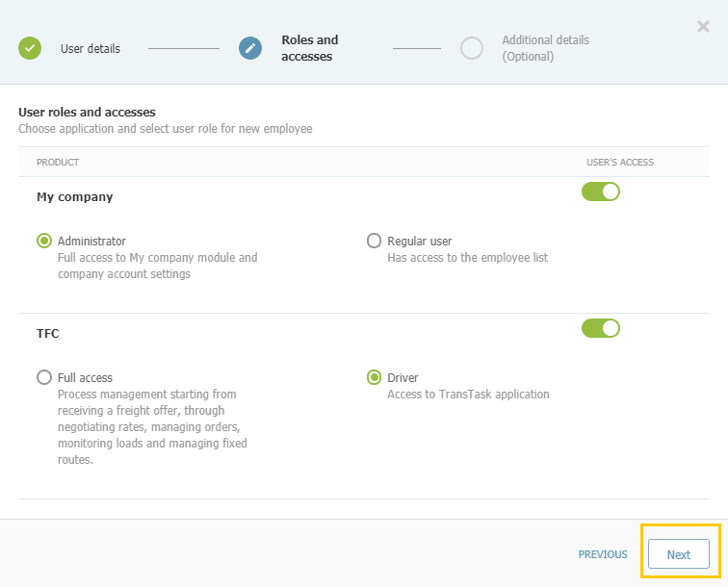Click the Driver label text

(x=403, y=378)
